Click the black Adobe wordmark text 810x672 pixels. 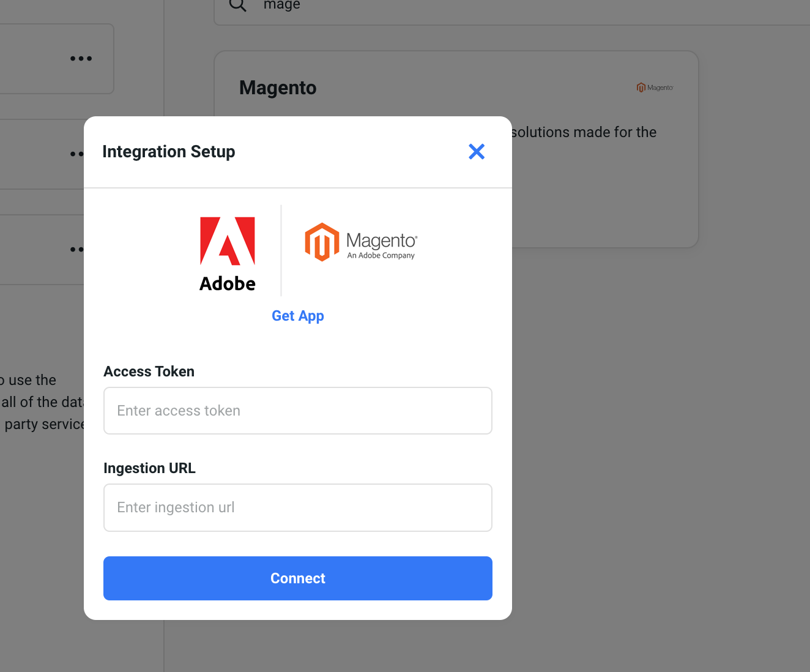228,284
